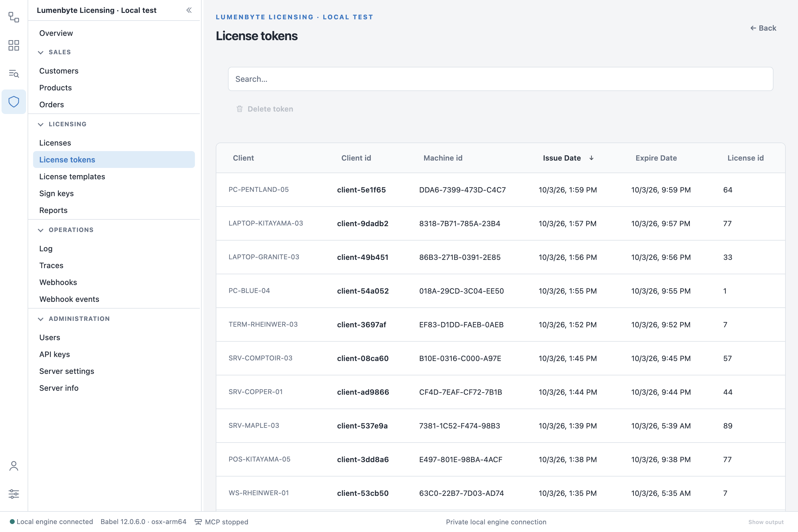Open the settings sliders icon in the rail
The image size is (798, 532).
click(x=13, y=494)
